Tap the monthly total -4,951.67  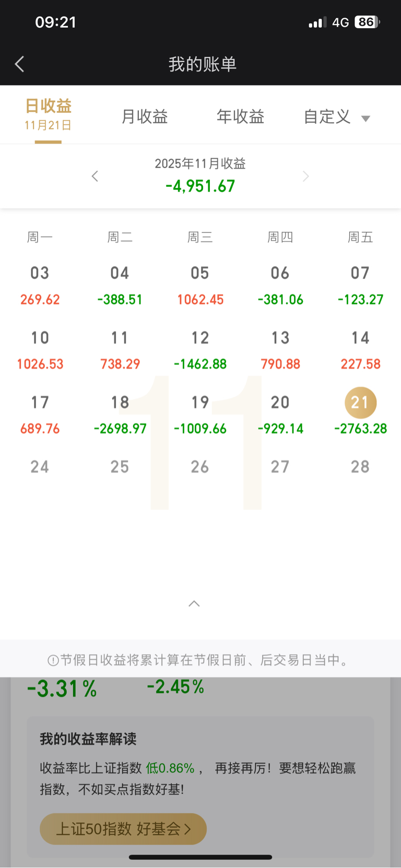(x=200, y=186)
